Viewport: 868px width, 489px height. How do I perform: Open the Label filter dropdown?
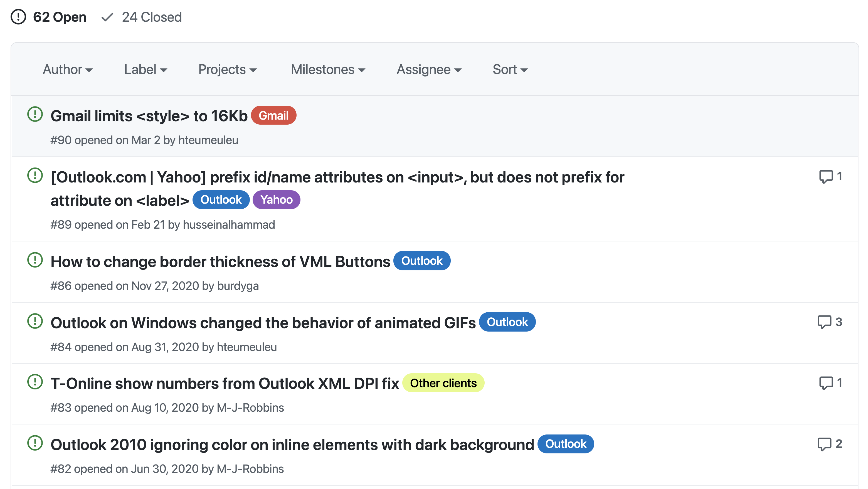(145, 70)
